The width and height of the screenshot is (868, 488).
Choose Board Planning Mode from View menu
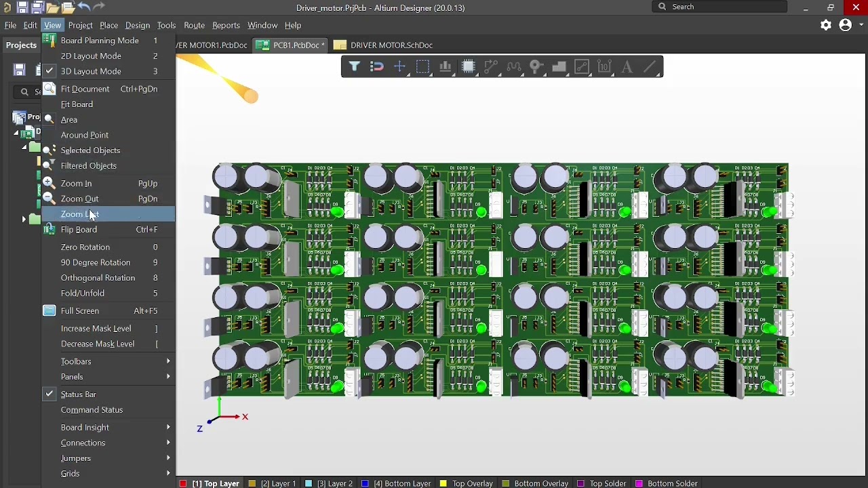coord(108,41)
